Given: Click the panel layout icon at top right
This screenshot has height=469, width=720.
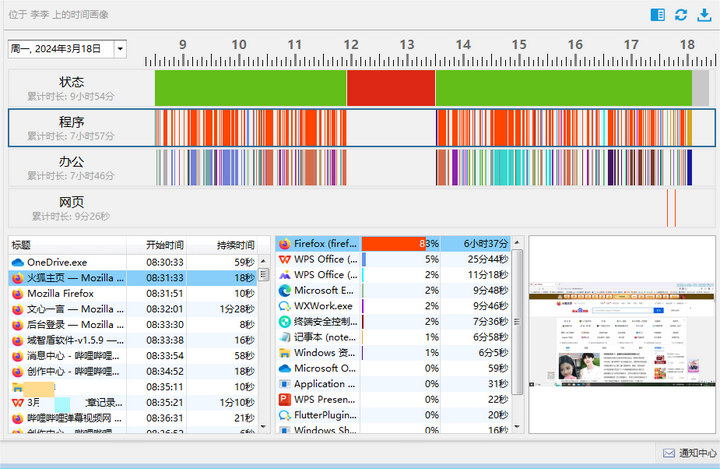Looking at the screenshot, I should 657,14.
